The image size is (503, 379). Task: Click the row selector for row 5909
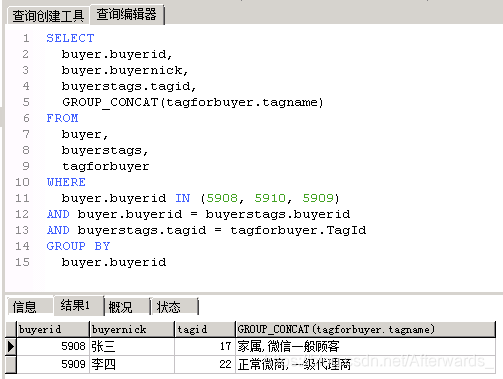(x=11, y=364)
